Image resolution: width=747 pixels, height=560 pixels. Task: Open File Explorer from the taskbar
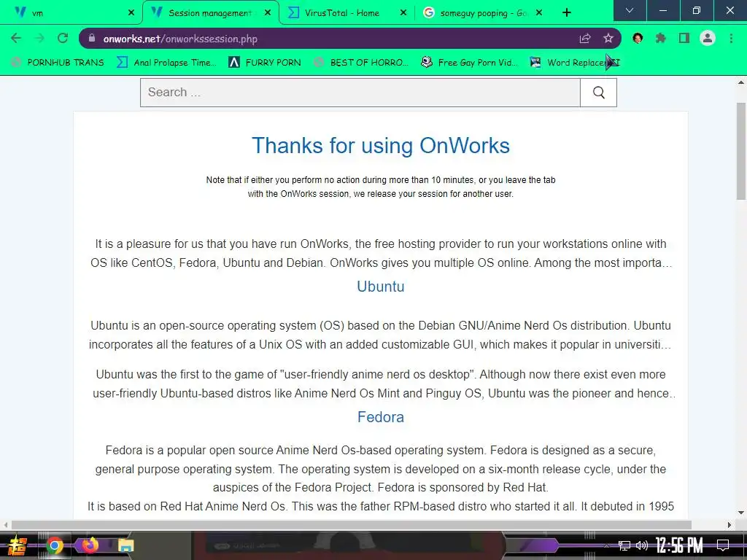click(x=125, y=545)
